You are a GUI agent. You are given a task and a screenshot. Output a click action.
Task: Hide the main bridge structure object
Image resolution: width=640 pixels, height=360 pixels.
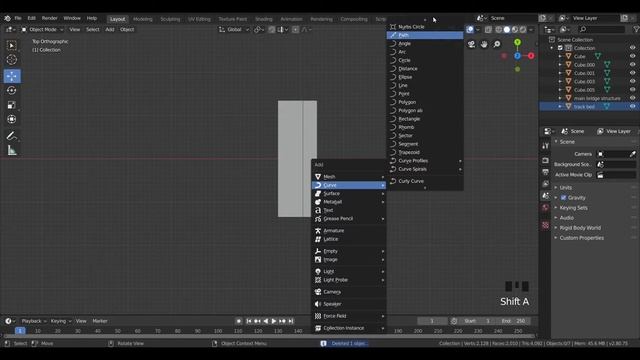(632, 98)
